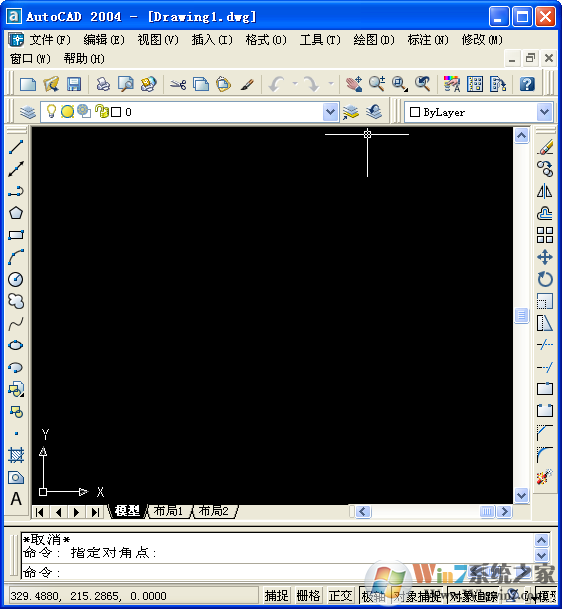Open the 绘图(D) menu
The height and width of the screenshot is (609, 562).
coord(374,40)
